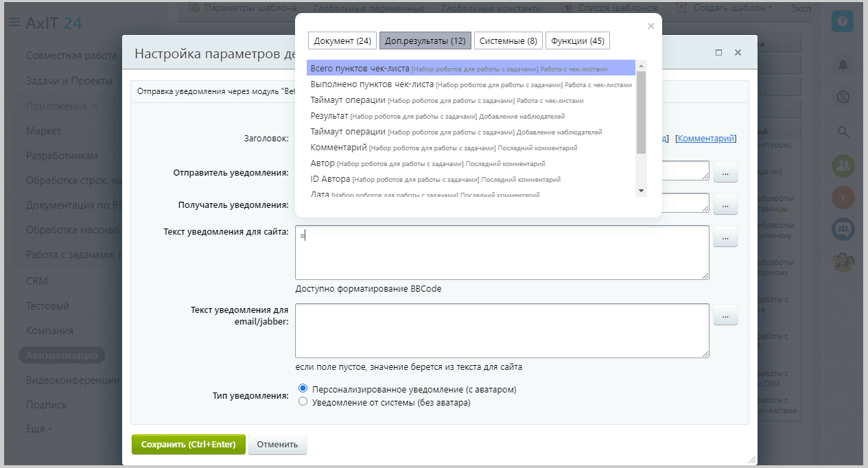This screenshot has height=468, width=868.
Task: Click the variable list scrollbar down arrow
Action: tap(641, 190)
